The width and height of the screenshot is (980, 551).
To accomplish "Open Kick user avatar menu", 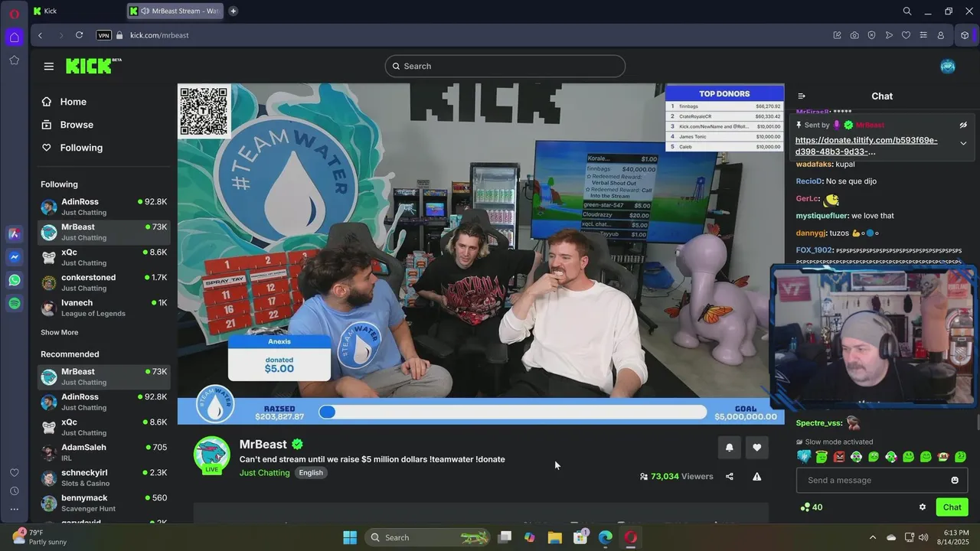I will (948, 66).
